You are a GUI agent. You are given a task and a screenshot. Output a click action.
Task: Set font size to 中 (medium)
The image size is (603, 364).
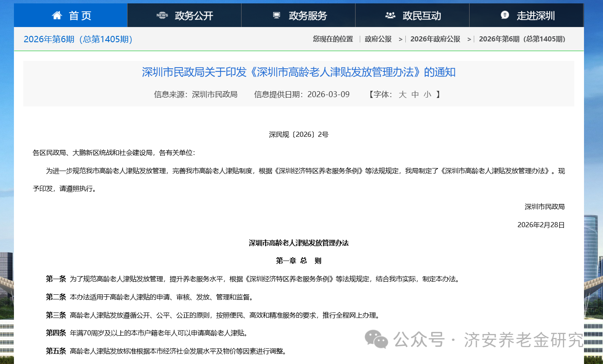[x=415, y=95]
